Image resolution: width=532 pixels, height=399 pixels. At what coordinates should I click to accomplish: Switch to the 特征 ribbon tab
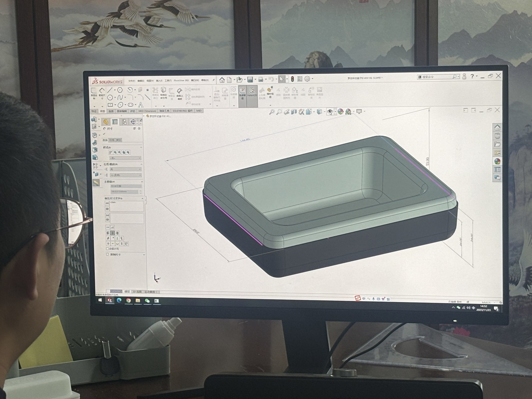pyautogui.click(x=94, y=111)
